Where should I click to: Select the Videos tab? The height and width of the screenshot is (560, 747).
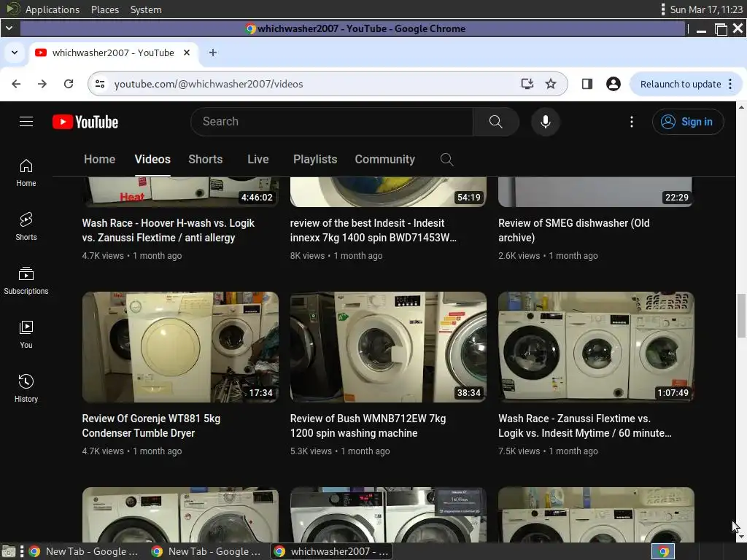coord(152,160)
